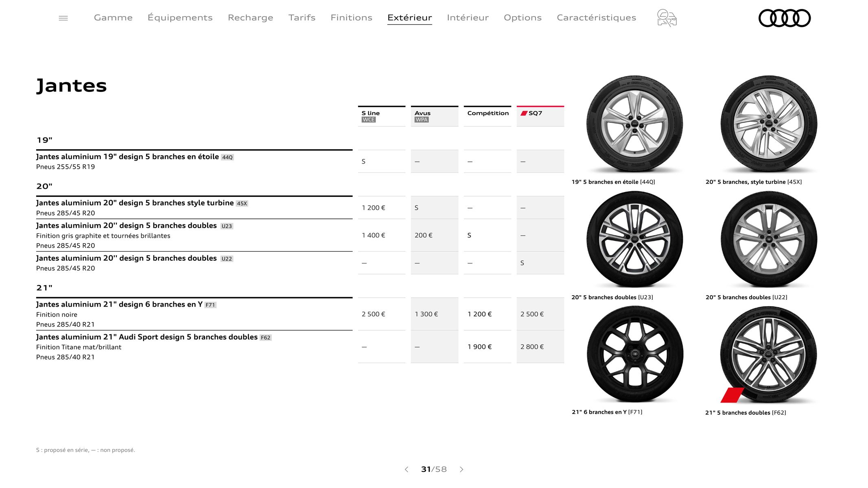Click the 20" turbine 45X wheel image
The width and height of the screenshot is (868, 488).
[x=769, y=124]
